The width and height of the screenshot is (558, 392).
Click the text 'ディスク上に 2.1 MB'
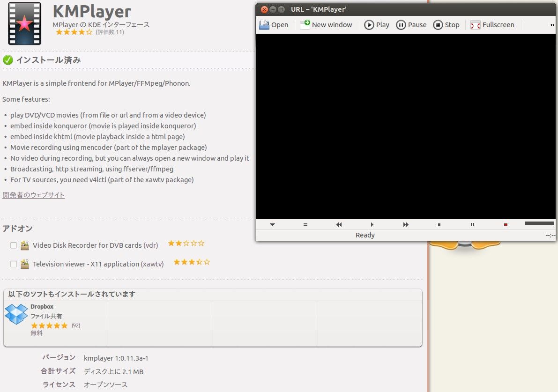pos(113,372)
